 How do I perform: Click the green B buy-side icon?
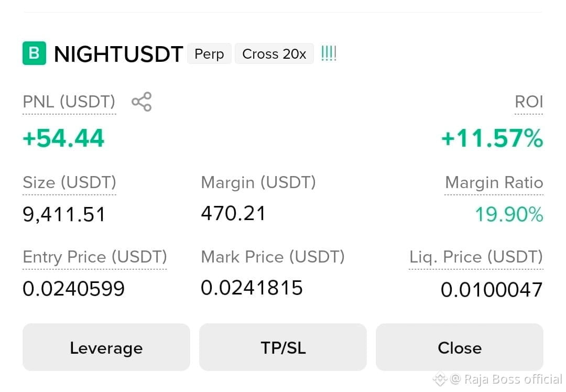34,53
